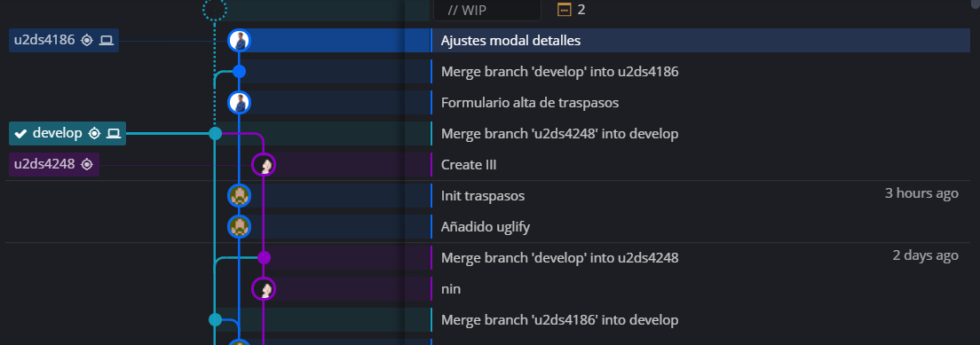Click the remote icon on develop label
The image size is (980, 345).
(94, 133)
